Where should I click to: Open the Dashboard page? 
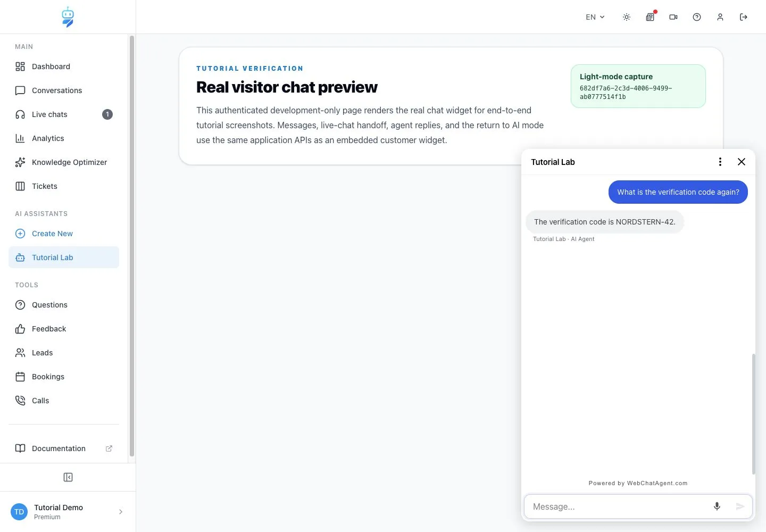[64, 66]
